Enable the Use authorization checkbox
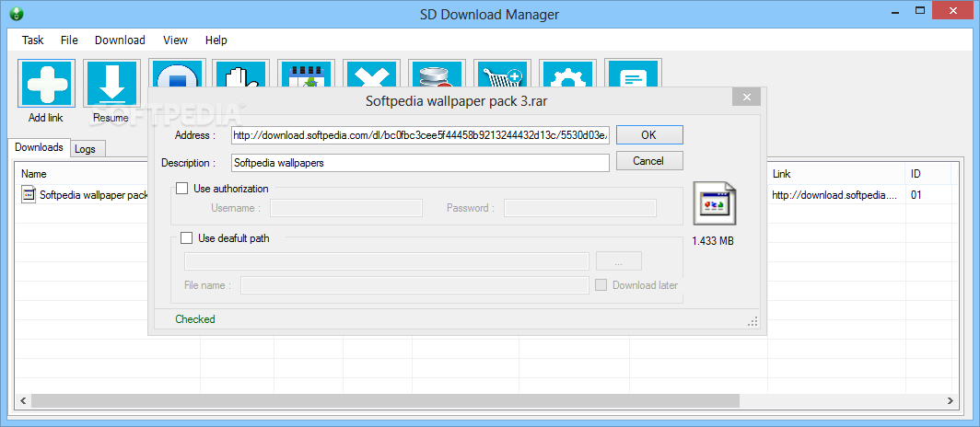Viewport: 980px width, 427px height. 181,189
